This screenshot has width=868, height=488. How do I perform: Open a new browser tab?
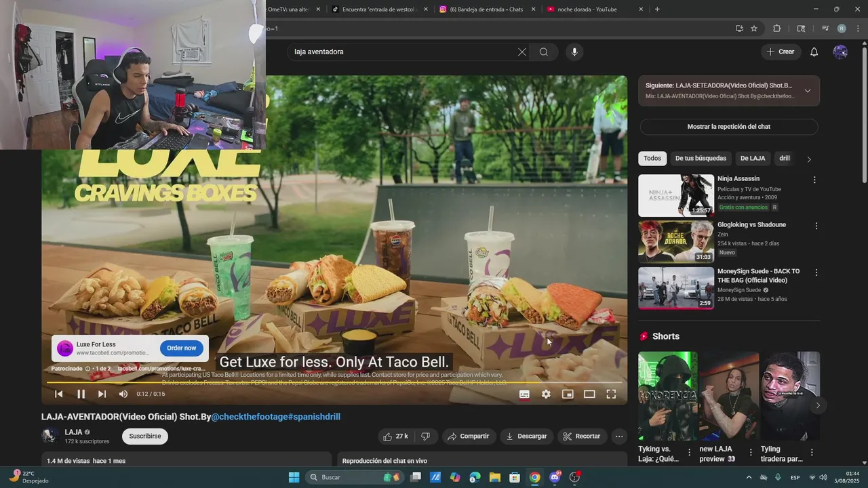pyautogui.click(x=657, y=9)
